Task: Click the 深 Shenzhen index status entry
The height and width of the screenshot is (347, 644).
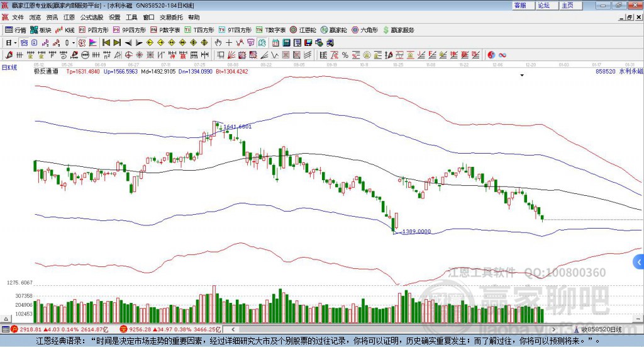Action: point(170,329)
